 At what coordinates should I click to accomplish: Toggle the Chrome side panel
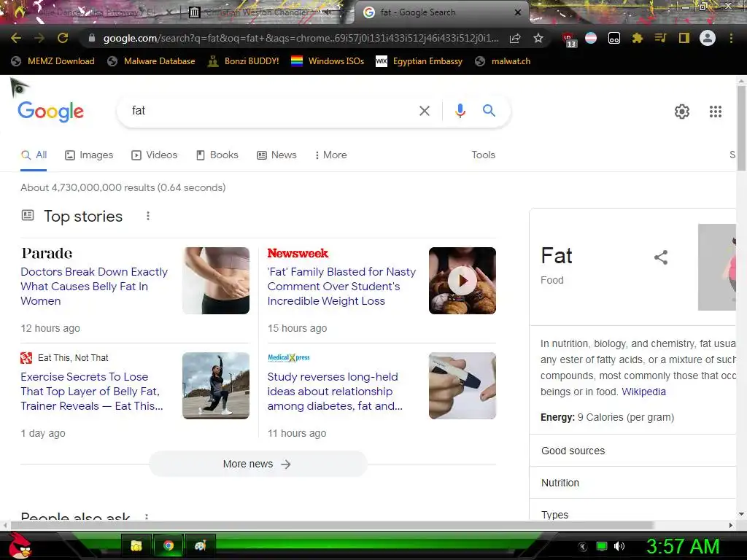coord(684,38)
